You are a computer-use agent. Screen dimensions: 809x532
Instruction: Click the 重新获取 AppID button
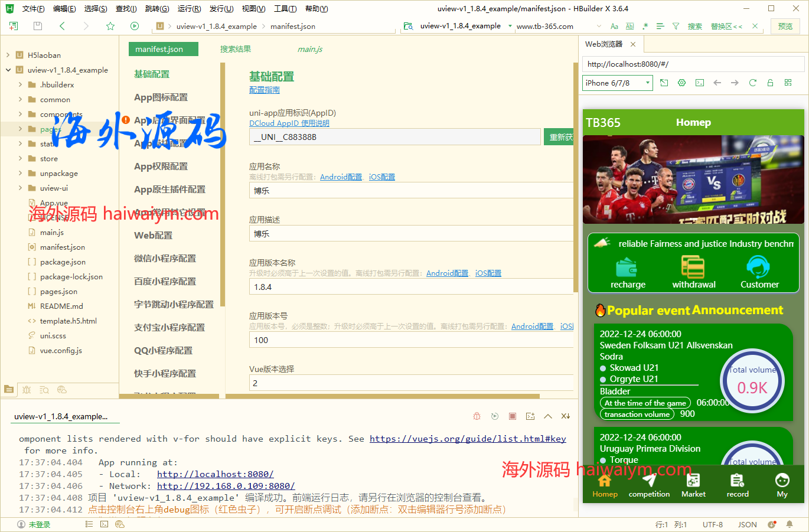click(559, 136)
